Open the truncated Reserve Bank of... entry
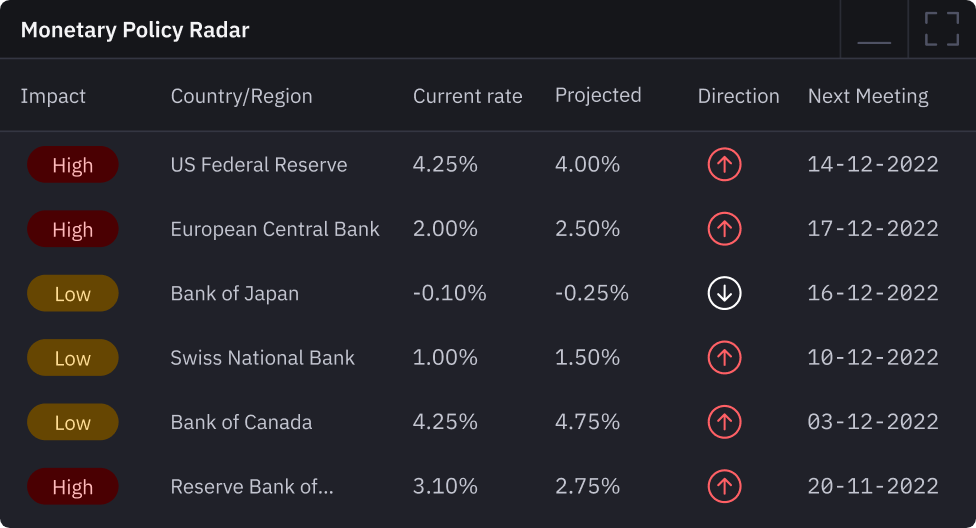The height and width of the screenshot is (528, 976). (252, 487)
